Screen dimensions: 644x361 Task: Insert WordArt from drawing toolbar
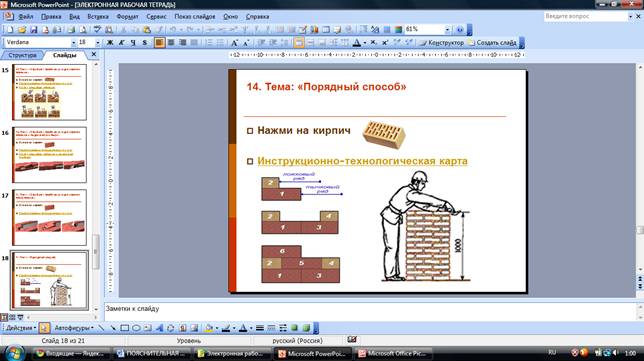pos(159,328)
